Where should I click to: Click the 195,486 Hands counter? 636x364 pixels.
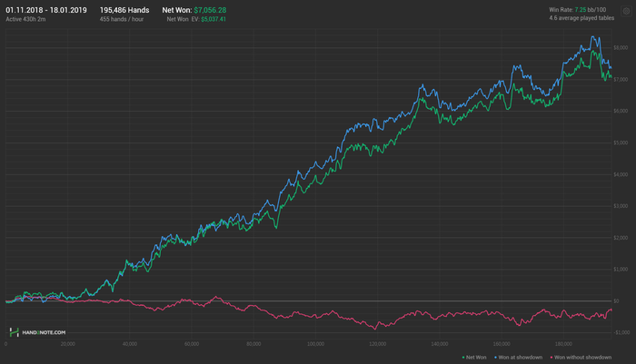click(124, 10)
